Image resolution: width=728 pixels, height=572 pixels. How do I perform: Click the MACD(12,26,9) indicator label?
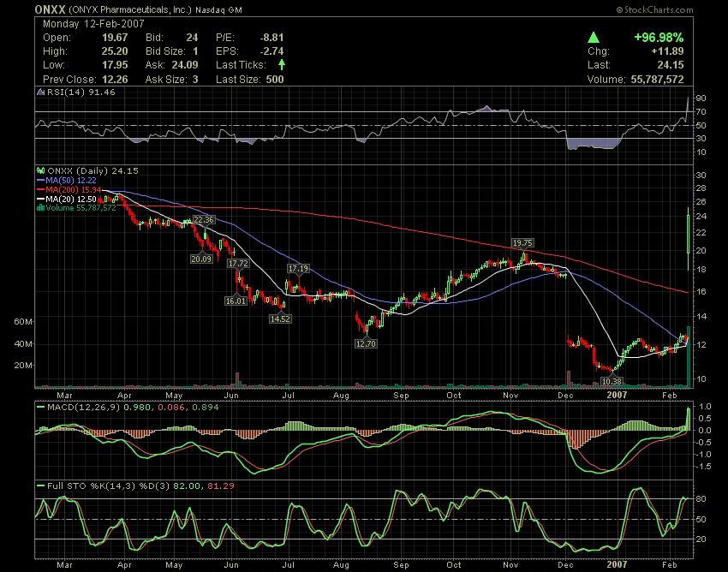[x=83, y=408]
